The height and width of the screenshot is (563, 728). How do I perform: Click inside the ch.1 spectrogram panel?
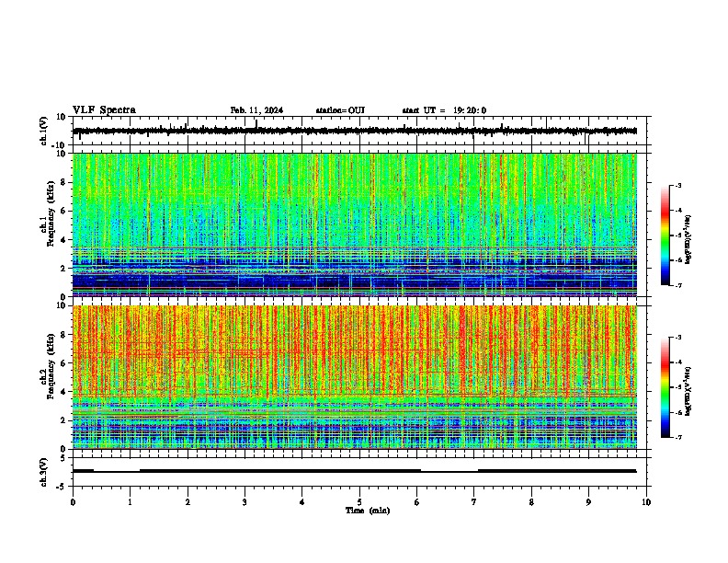click(x=354, y=224)
